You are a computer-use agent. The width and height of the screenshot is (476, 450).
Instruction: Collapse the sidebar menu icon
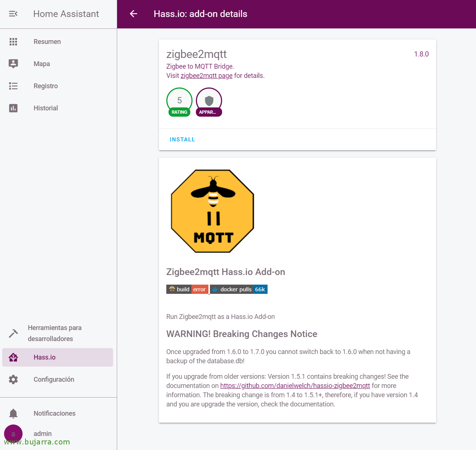(13, 14)
